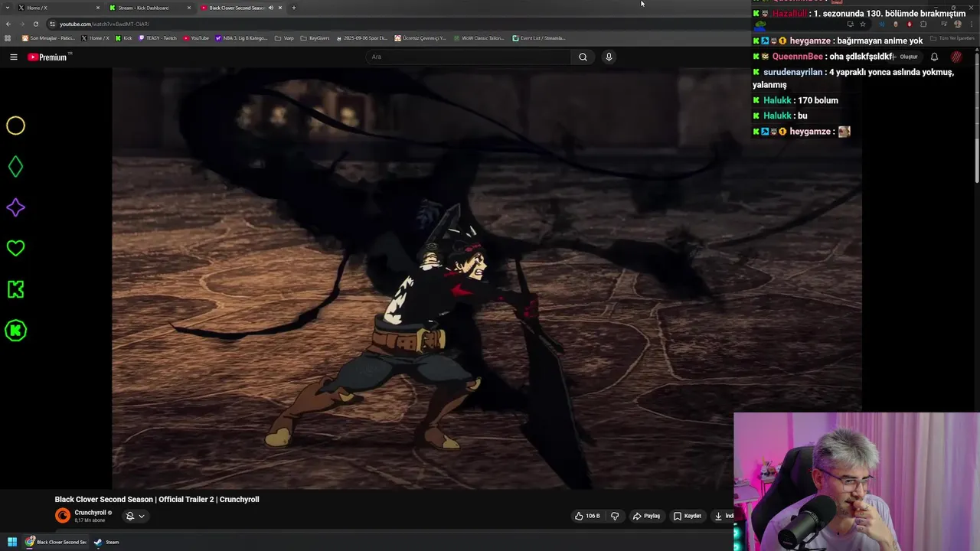Open the Crunchyroll channel avatar

(x=63, y=516)
